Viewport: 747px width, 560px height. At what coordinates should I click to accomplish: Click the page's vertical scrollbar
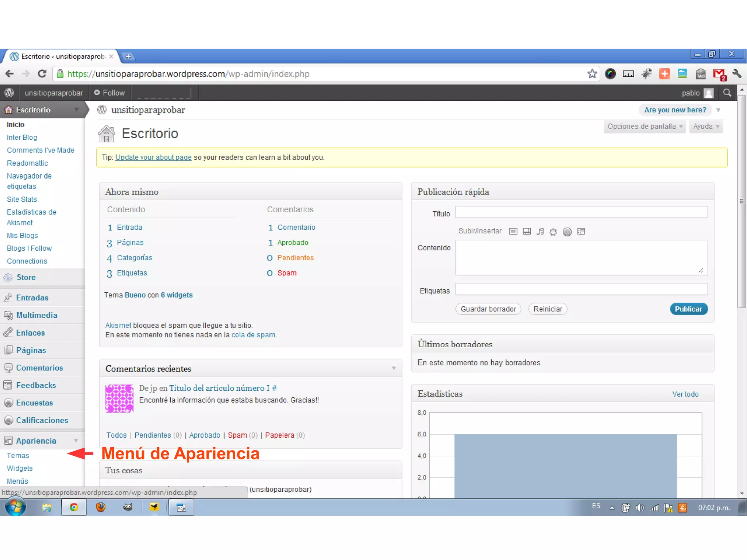(742, 201)
